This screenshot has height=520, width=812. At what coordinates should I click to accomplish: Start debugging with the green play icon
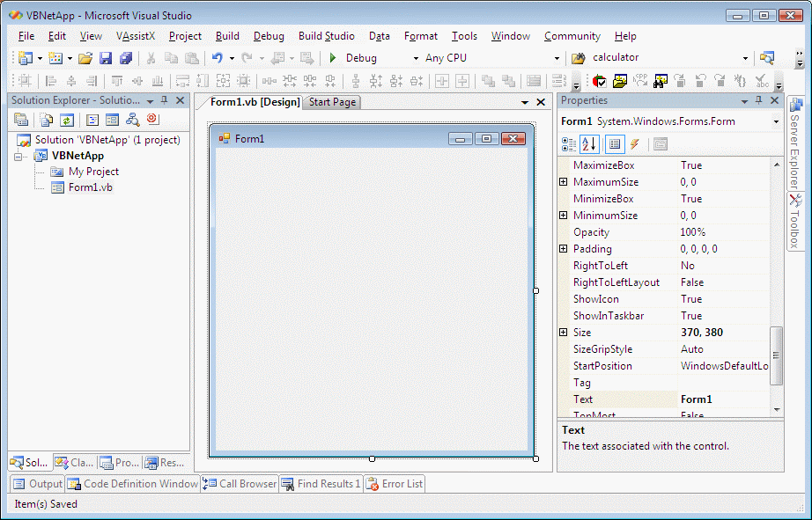[333, 58]
